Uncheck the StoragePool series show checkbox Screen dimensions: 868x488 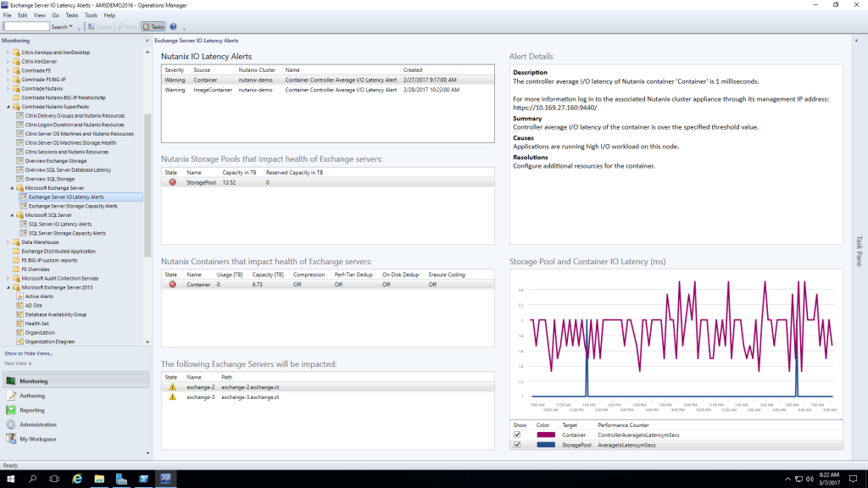click(518, 445)
